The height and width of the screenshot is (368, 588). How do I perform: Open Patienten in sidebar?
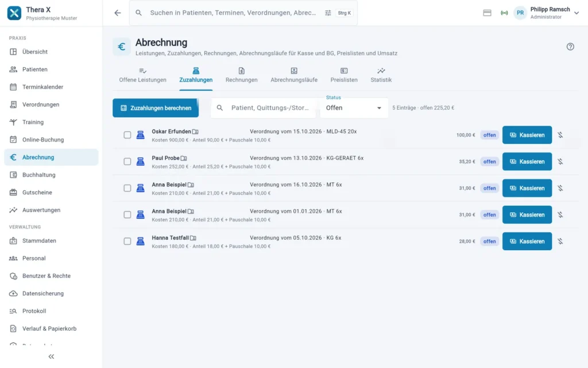pos(51,70)
